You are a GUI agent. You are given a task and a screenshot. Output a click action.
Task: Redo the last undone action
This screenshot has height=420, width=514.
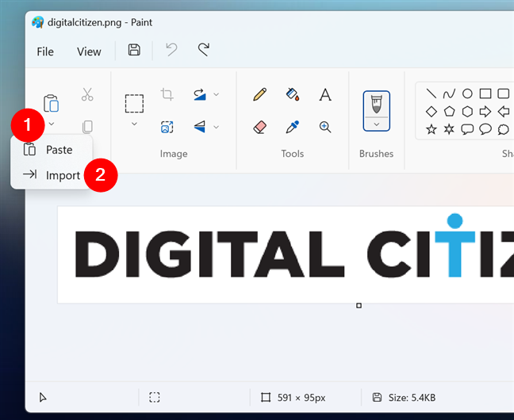(204, 50)
